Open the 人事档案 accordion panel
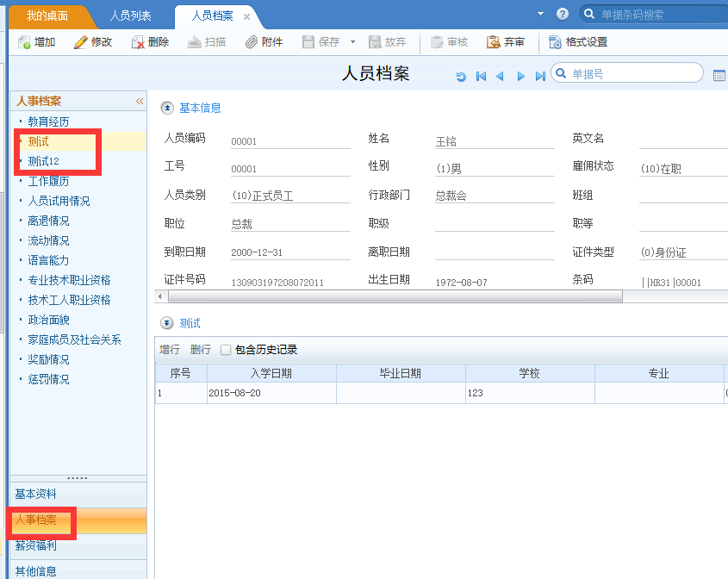Screen dimensions: 728x579 tap(78, 520)
